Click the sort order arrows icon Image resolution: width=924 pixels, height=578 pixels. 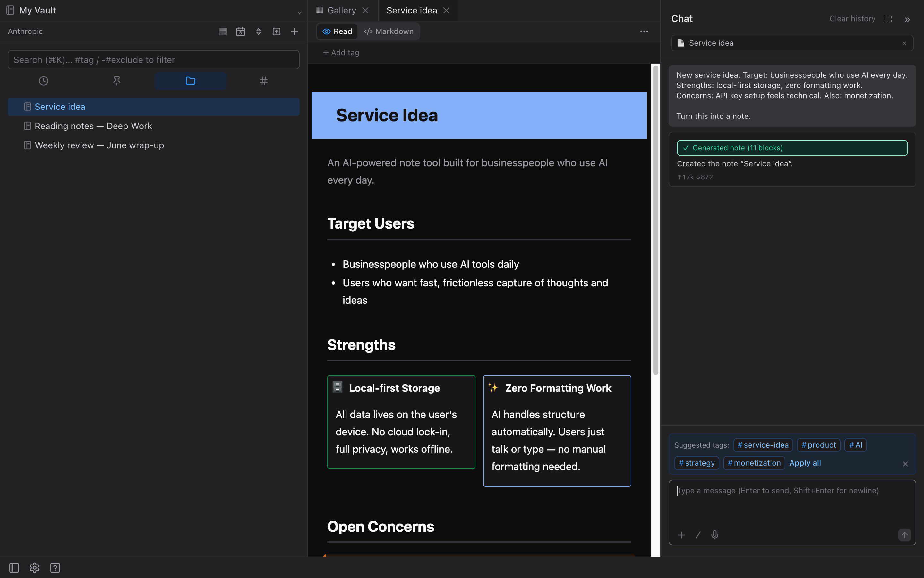pyautogui.click(x=259, y=31)
